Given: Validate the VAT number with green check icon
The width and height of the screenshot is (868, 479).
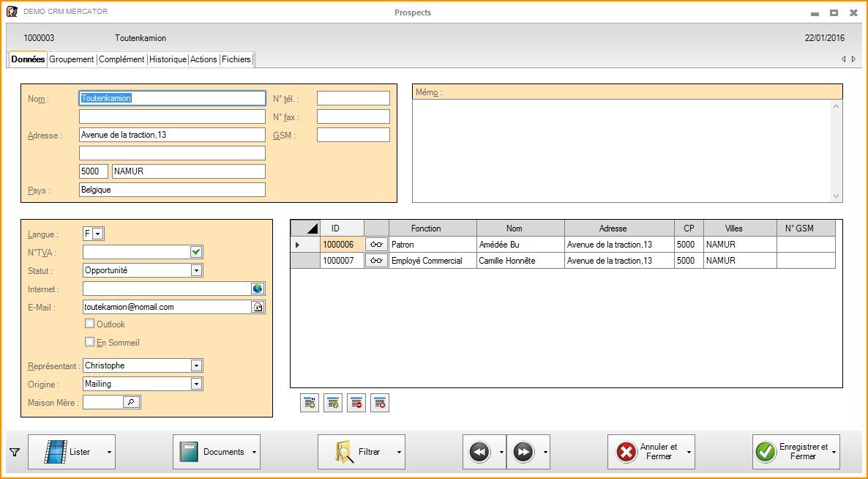Looking at the screenshot, I should (x=195, y=252).
